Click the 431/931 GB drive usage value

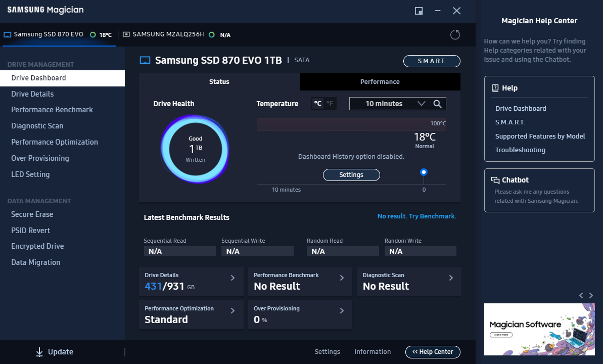click(x=170, y=286)
